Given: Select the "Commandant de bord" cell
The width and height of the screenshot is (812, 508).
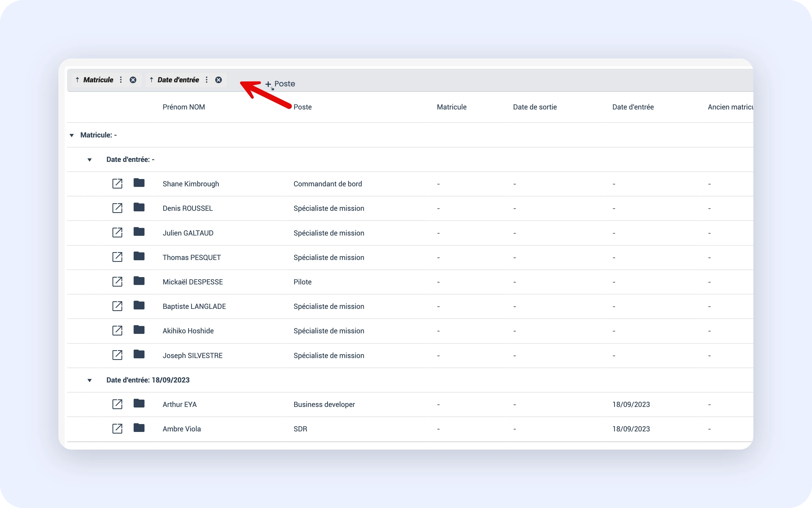Looking at the screenshot, I should 328,184.
